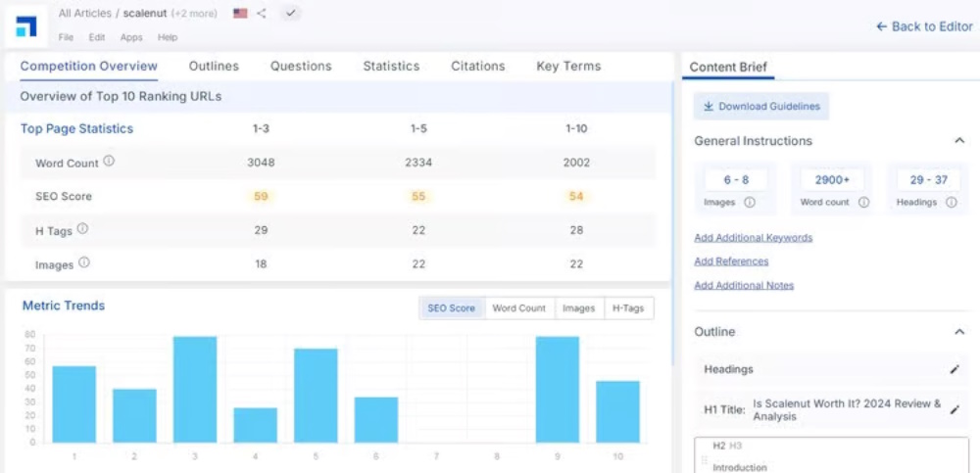
Task: Click the share icon in header
Action: coord(262,13)
